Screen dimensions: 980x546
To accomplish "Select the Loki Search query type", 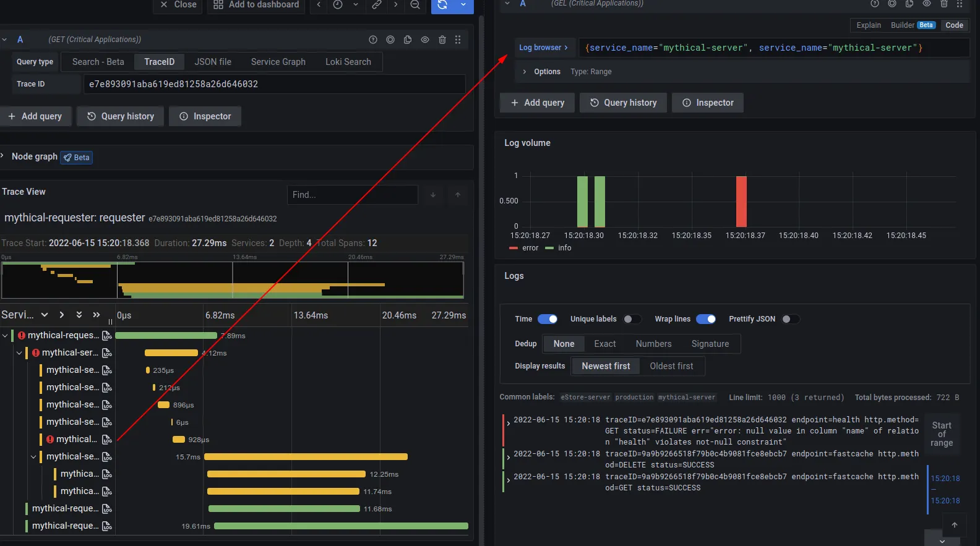I will point(348,62).
